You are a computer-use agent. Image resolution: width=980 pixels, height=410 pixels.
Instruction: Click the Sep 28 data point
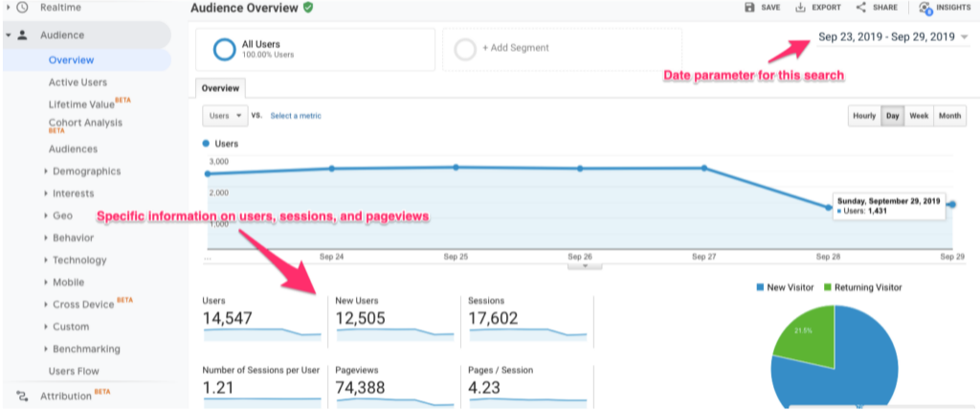coord(828,207)
